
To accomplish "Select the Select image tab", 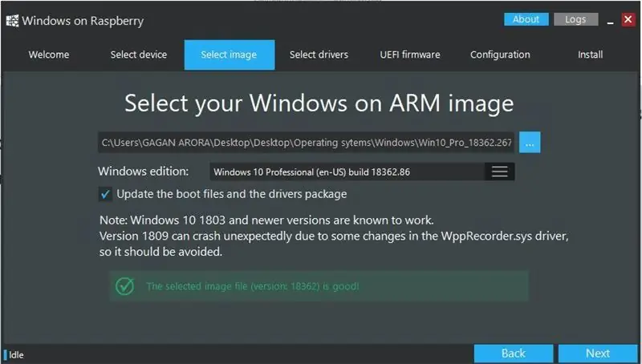I will 230,55.
